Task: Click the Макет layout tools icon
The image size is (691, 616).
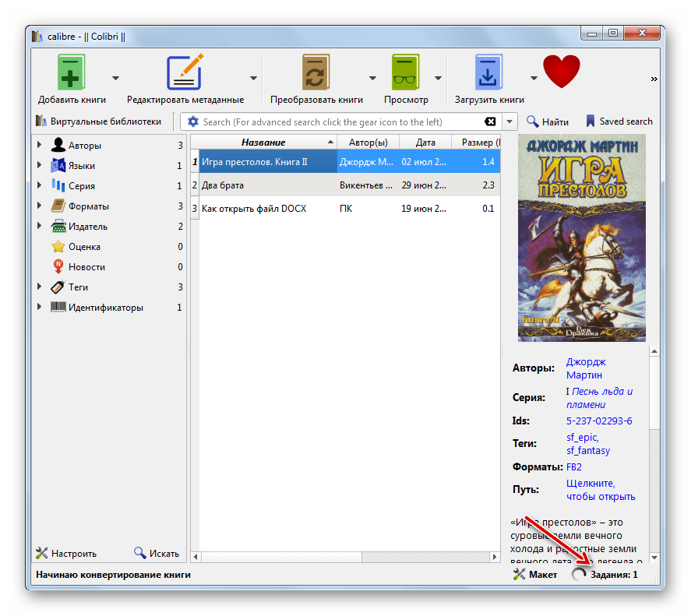Action: (519, 574)
